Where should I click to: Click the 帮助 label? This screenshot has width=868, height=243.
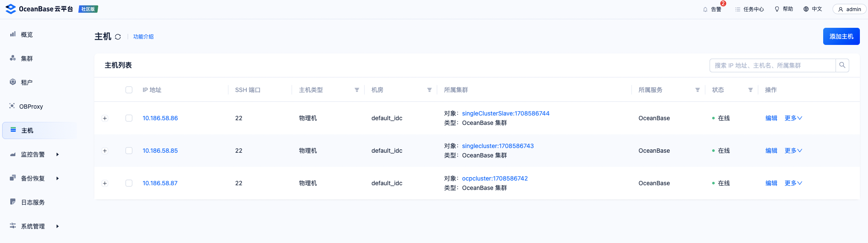click(x=788, y=9)
